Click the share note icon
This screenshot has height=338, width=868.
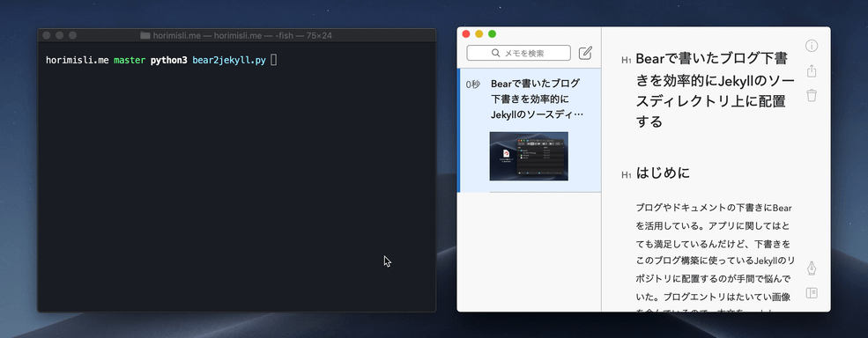(812, 70)
